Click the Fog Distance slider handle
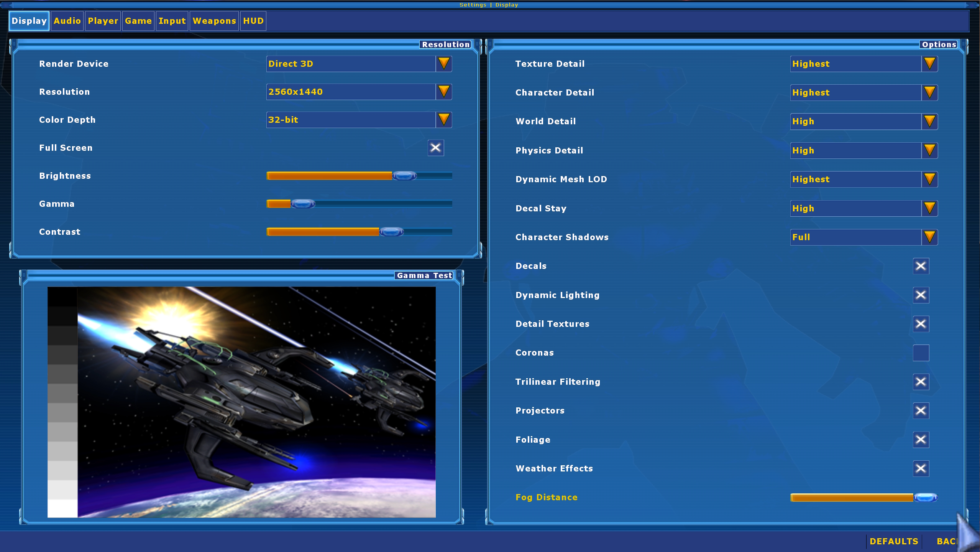This screenshot has width=980, height=552. point(925,498)
